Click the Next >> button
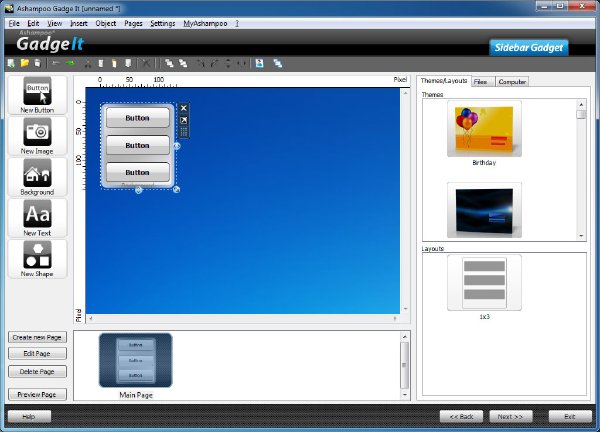The image size is (600, 432). 510,416
